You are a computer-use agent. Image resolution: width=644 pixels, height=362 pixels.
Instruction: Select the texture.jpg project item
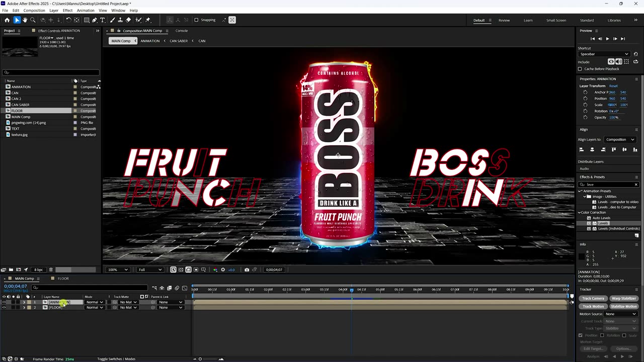pos(20,135)
